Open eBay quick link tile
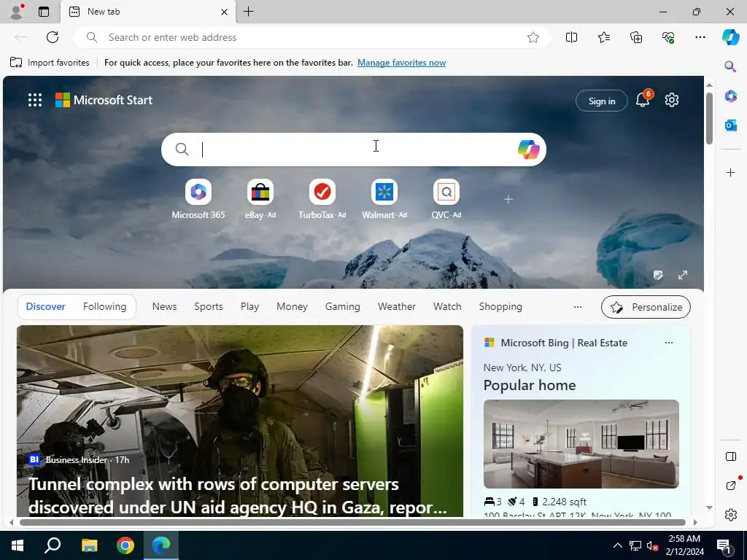Screen dimensions: 747x560 tap(260, 199)
